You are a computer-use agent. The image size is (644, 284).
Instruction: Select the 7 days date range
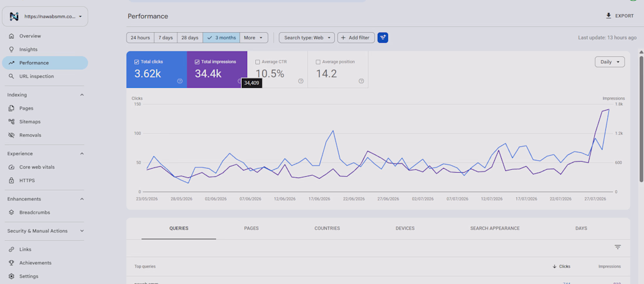click(x=166, y=38)
